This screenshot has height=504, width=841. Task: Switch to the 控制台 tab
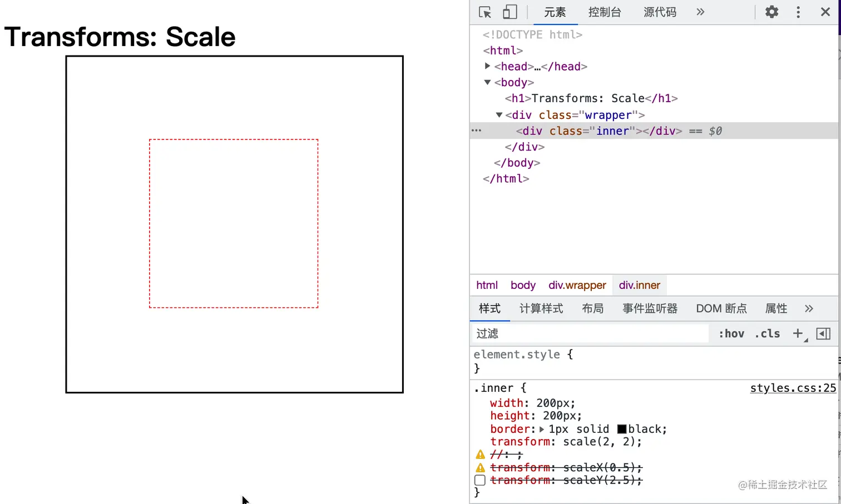pyautogui.click(x=605, y=12)
